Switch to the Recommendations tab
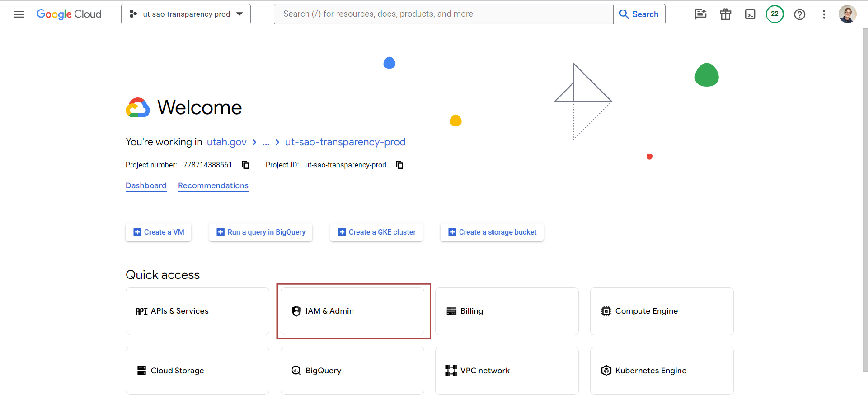The width and height of the screenshot is (868, 412). click(x=213, y=185)
